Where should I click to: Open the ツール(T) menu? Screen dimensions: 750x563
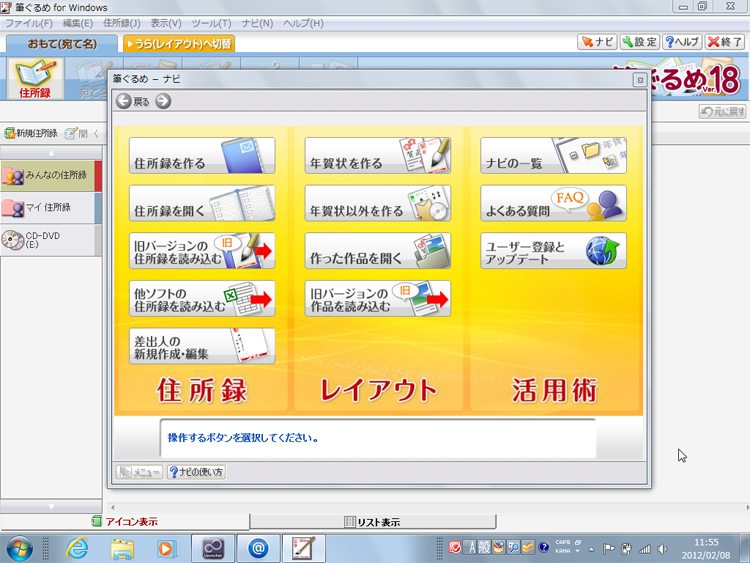pos(211,23)
